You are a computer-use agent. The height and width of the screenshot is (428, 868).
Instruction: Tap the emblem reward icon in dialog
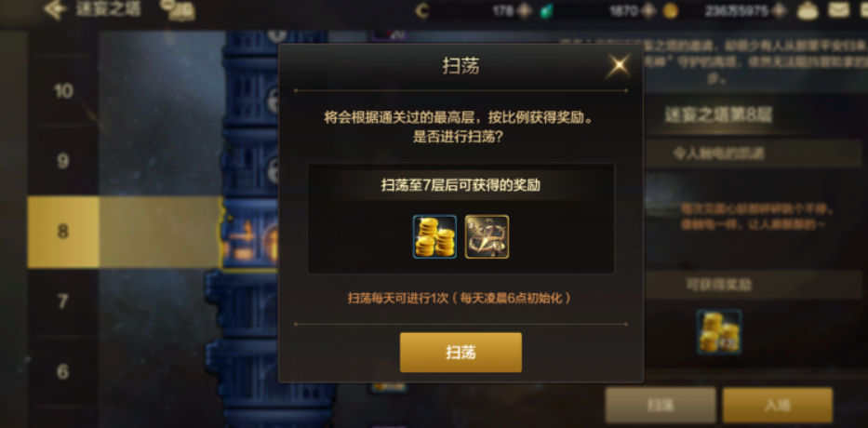pyautogui.click(x=487, y=237)
